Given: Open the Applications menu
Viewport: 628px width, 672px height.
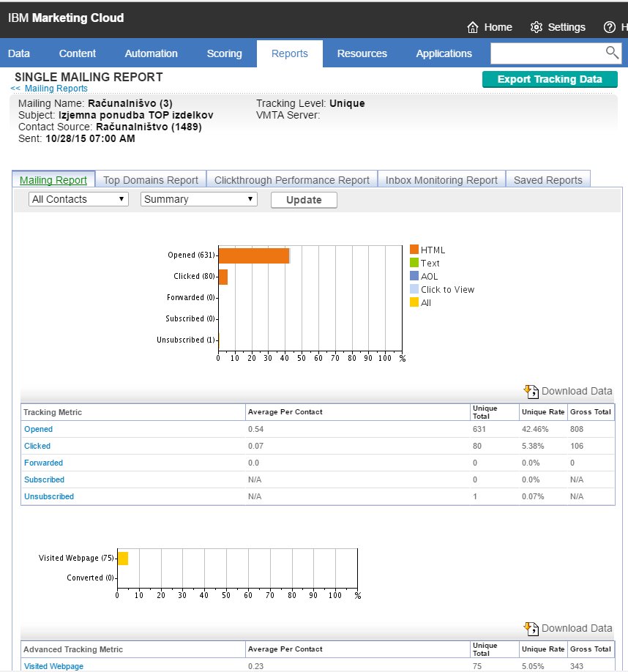Looking at the screenshot, I should coord(444,53).
